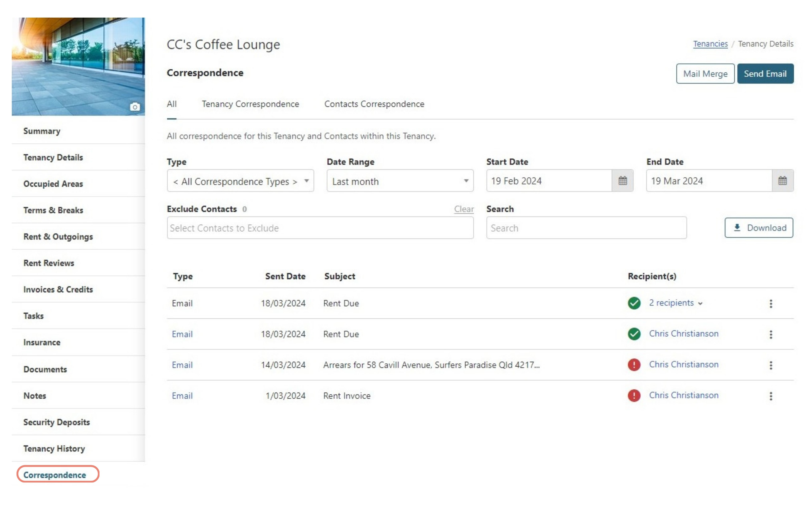The image size is (812, 505).
Task: Expand the Correspondence Types dropdown
Action: tap(240, 181)
